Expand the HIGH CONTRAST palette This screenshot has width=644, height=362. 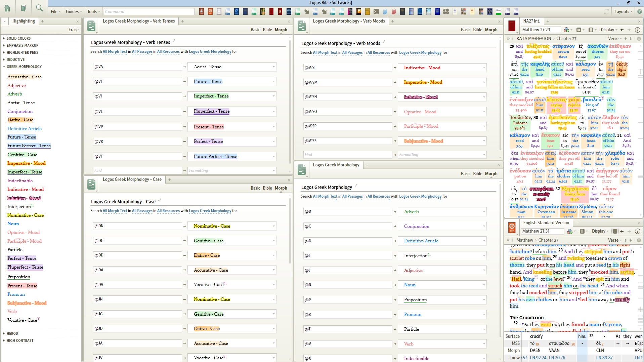pos(20,341)
